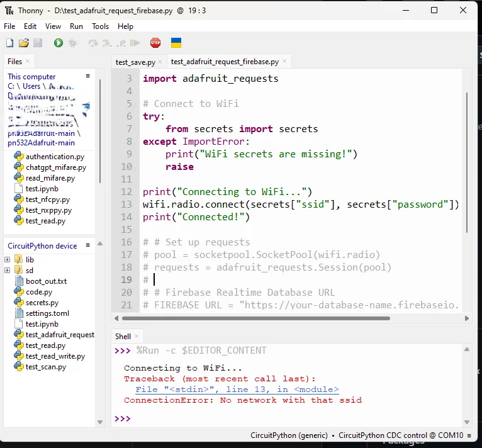The height and width of the screenshot is (448, 482).
Task: Close the test_adafruit_request_firebase.py tab
Action: tap(284, 61)
